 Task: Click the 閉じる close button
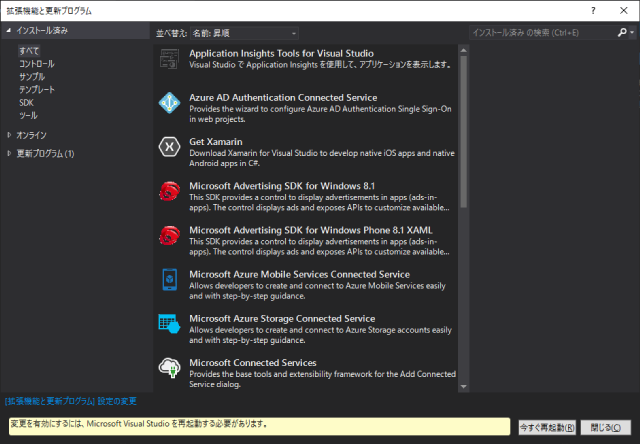pos(606,428)
